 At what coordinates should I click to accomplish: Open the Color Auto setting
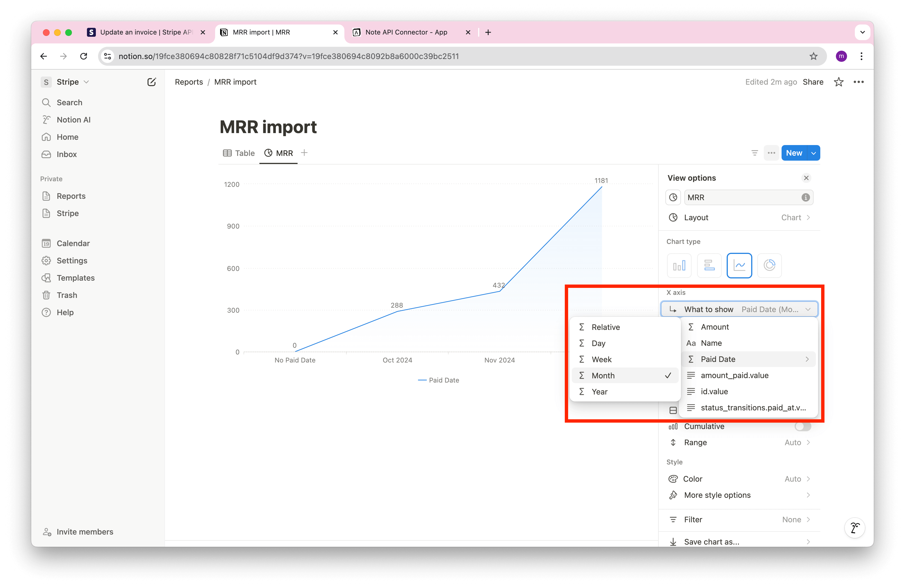[x=739, y=479]
